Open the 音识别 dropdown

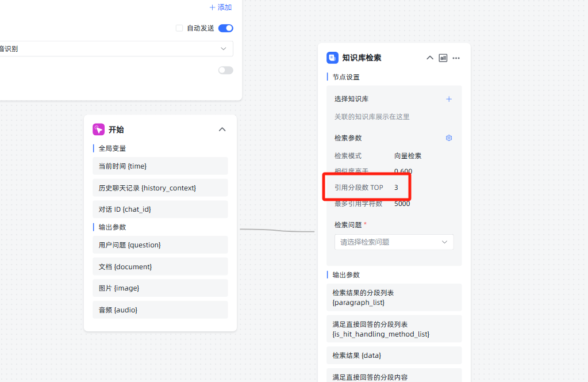[115, 49]
